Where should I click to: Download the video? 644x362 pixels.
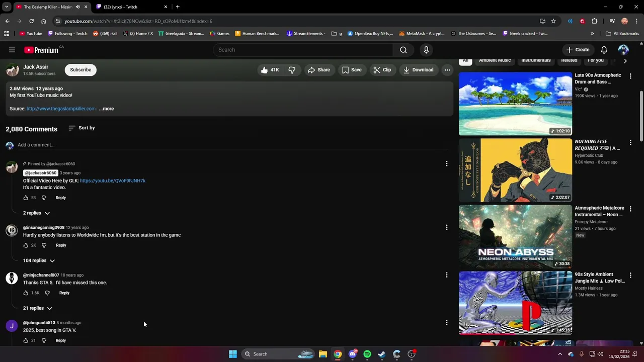click(x=418, y=70)
